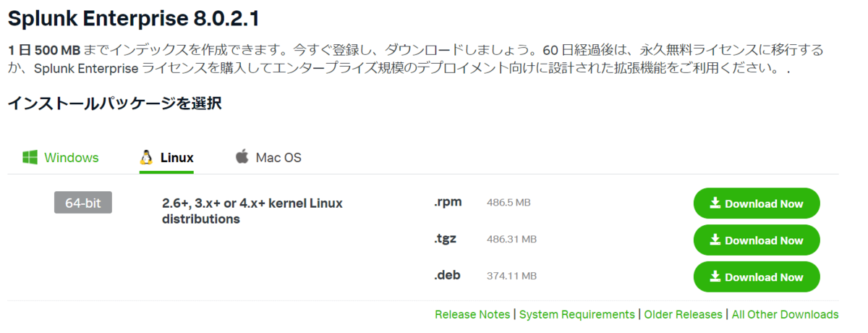The image size is (868, 333).
Task: Open the System Requirements link
Action: (576, 314)
